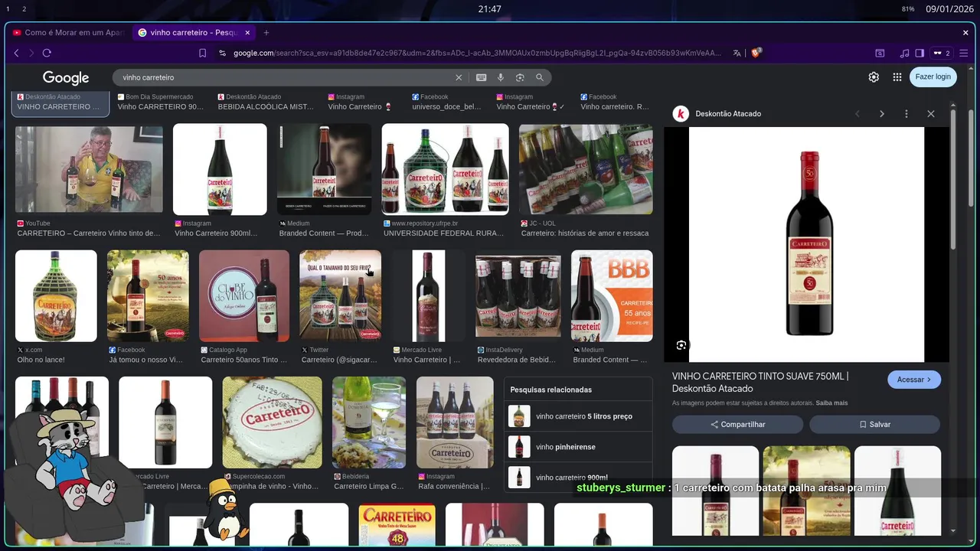
Task: Click the Google logo
Action: point(66,77)
